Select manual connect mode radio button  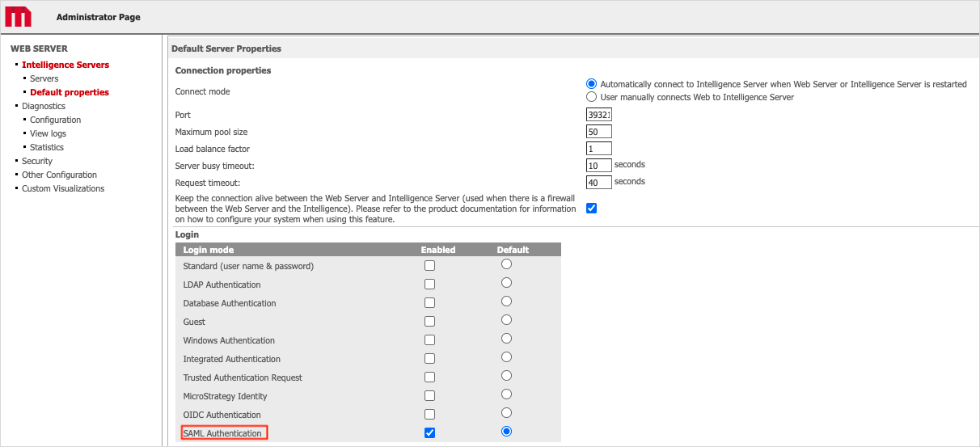[x=591, y=97]
